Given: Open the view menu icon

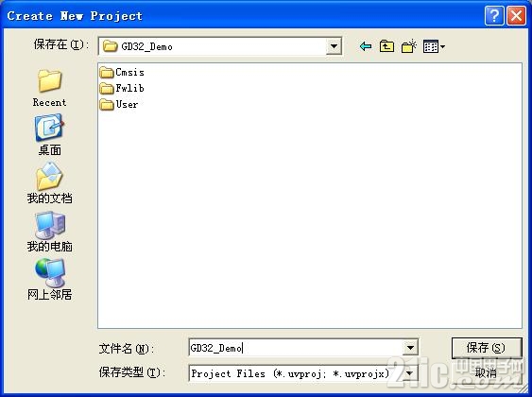Looking at the screenshot, I should [x=434, y=46].
